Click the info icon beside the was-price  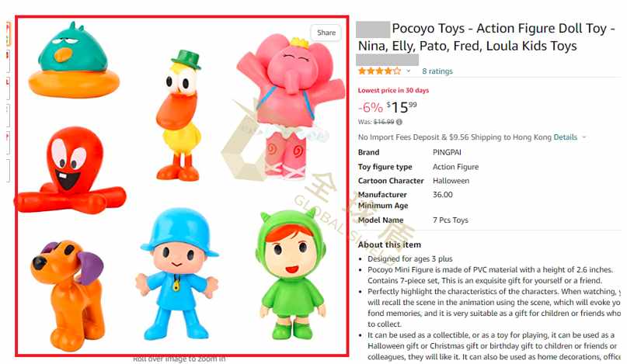399,122
